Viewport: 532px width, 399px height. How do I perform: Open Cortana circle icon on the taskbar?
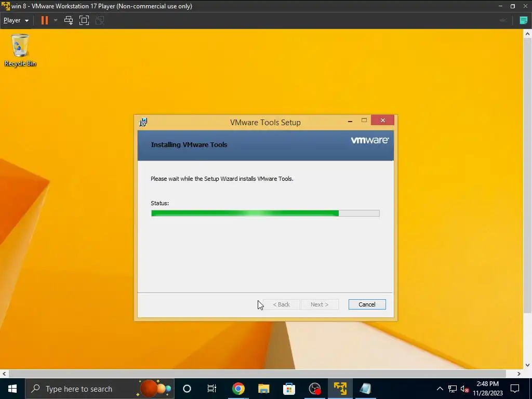[187, 389]
